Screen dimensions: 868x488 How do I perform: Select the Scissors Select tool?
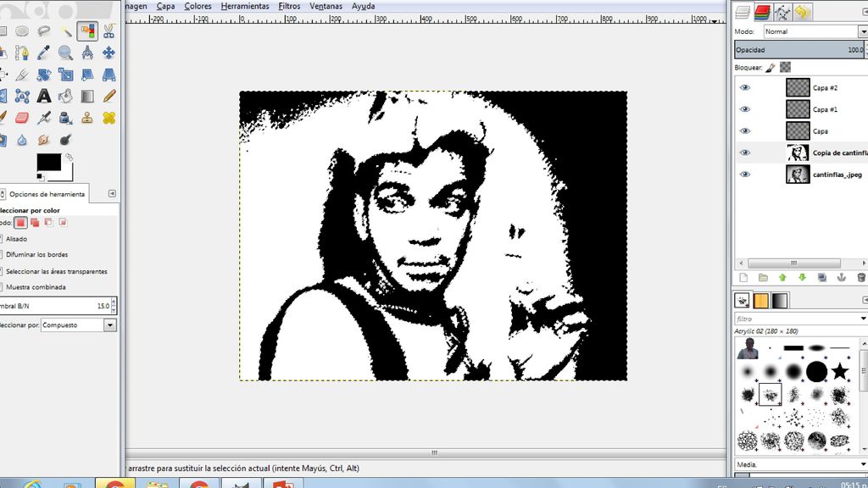pyautogui.click(x=109, y=31)
